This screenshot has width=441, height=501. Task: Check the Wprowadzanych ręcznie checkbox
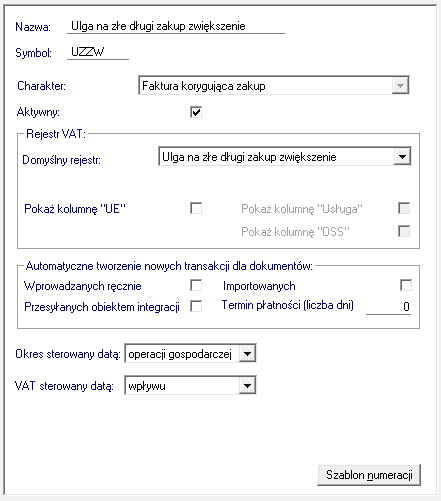click(x=196, y=285)
